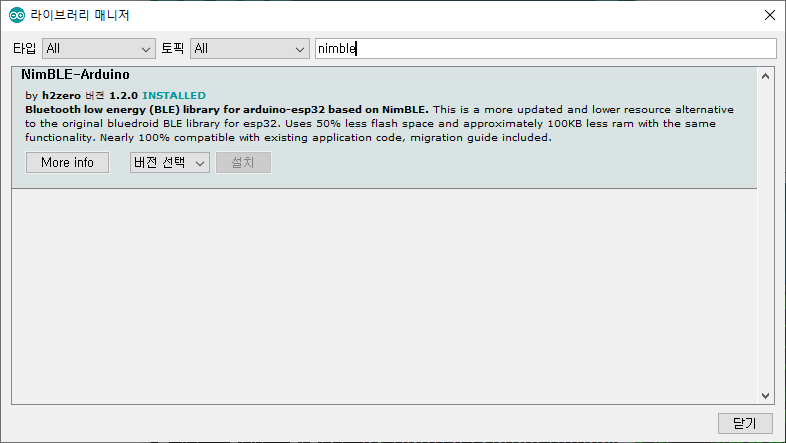786x443 pixels.
Task: Click the author name h2zero
Action: (61, 95)
